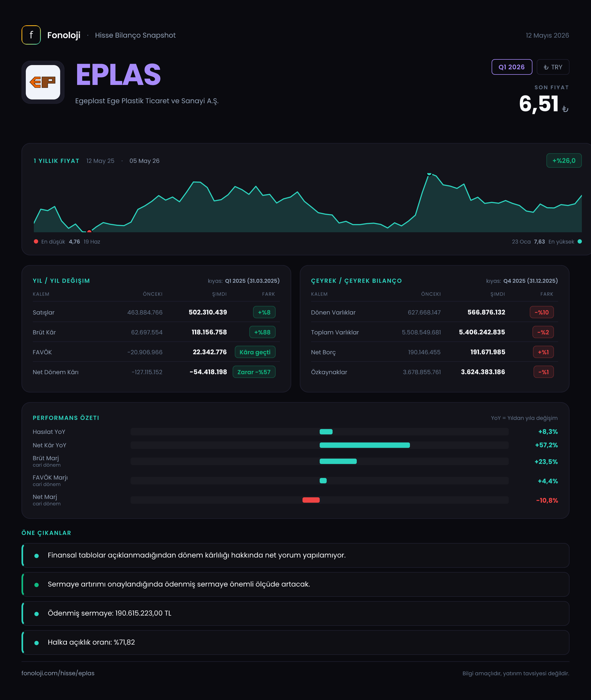
Task: Click the '12 Mayıs 2026' report date
Action: pyautogui.click(x=547, y=35)
